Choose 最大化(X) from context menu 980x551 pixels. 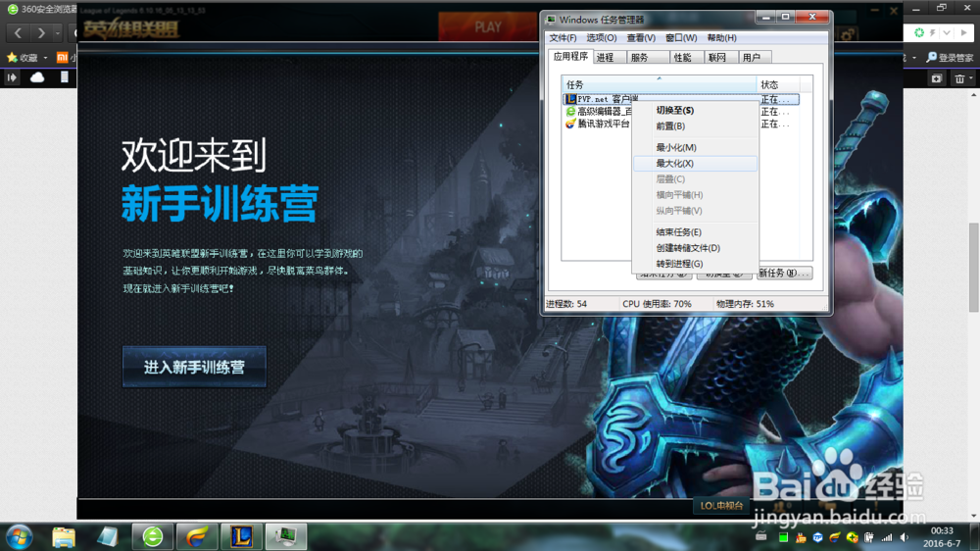695,163
